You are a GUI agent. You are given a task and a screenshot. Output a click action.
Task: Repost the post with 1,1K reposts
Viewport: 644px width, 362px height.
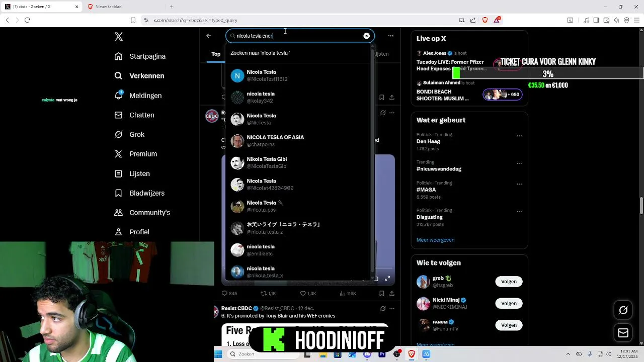pos(268,294)
